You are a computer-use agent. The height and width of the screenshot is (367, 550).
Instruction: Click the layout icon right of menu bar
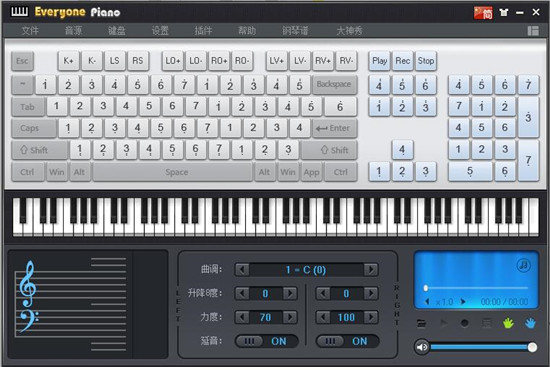[533, 31]
